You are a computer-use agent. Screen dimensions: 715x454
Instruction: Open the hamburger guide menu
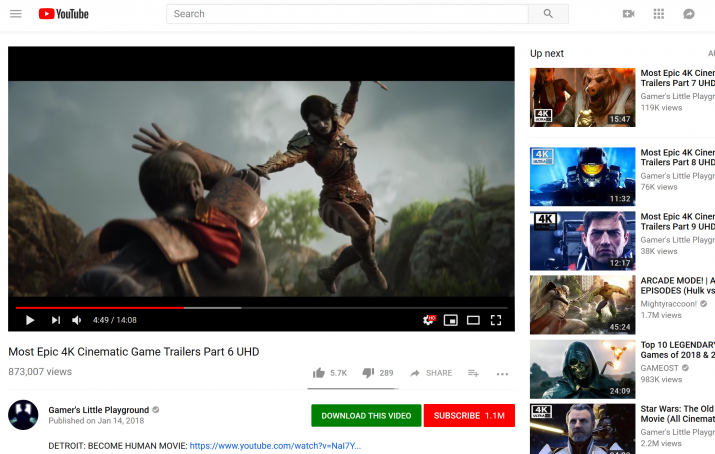coord(16,14)
